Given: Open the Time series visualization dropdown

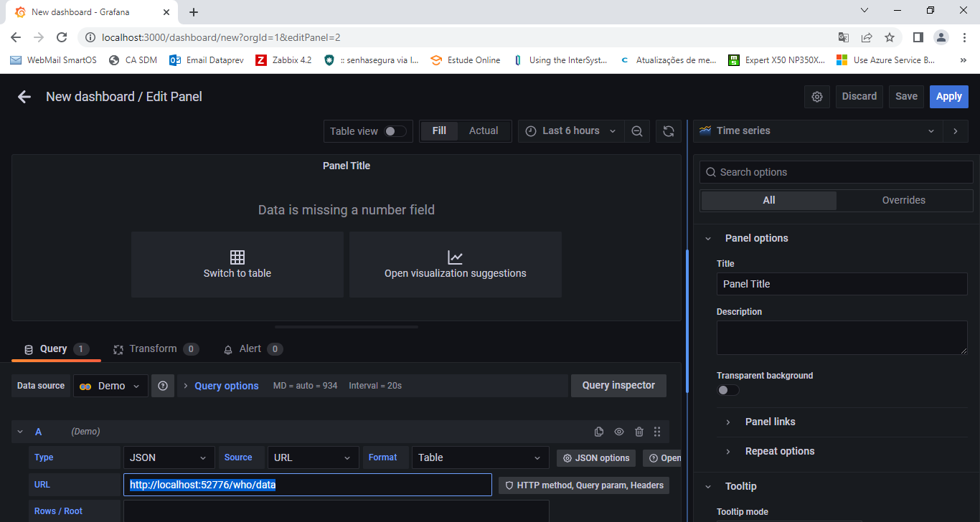Looking at the screenshot, I should 819,131.
